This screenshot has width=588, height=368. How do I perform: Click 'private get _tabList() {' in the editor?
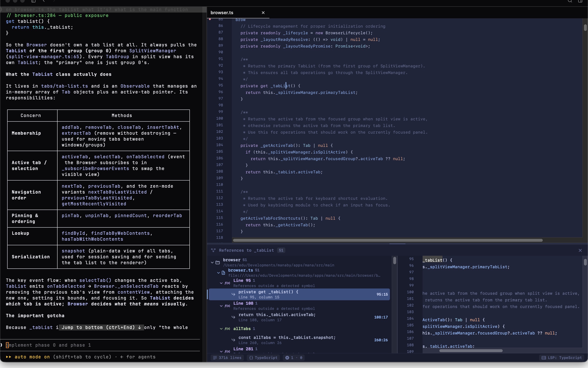[x=270, y=86]
